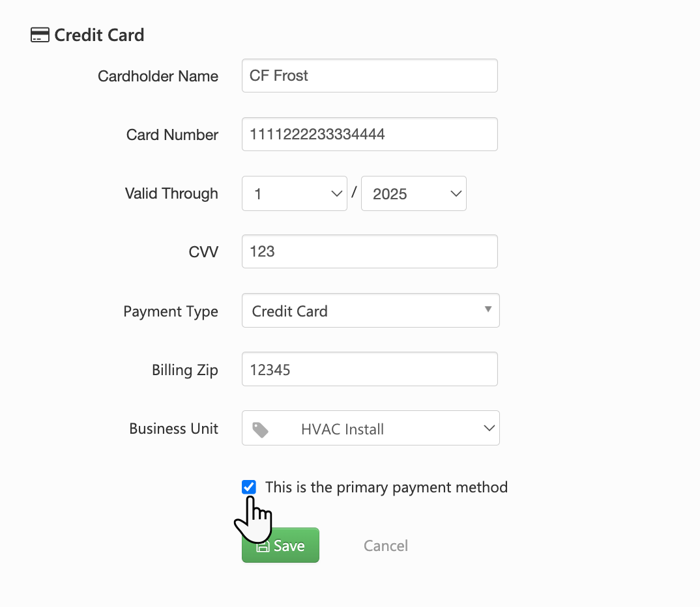Click the Save button

[x=280, y=545]
